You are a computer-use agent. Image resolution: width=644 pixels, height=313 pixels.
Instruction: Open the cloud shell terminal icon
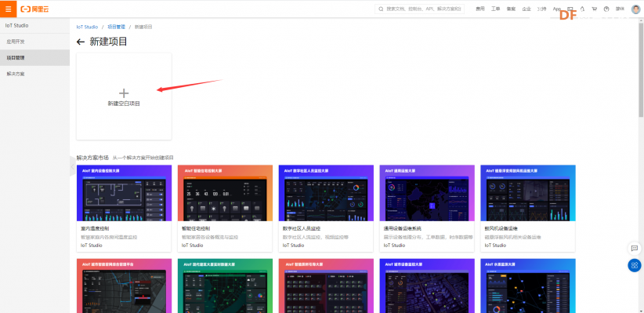(x=570, y=9)
